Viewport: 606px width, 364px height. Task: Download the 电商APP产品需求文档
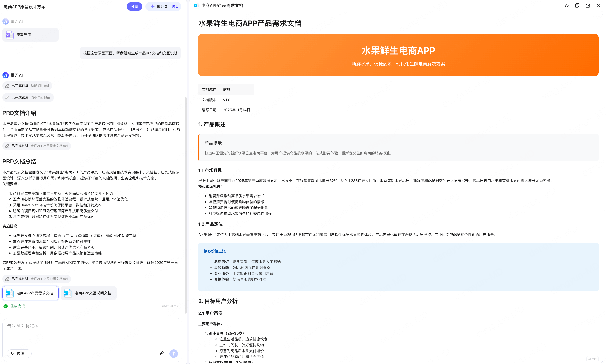click(x=588, y=5)
